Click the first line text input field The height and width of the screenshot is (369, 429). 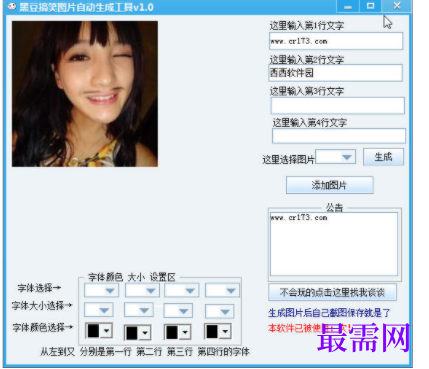(x=336, y=41)
